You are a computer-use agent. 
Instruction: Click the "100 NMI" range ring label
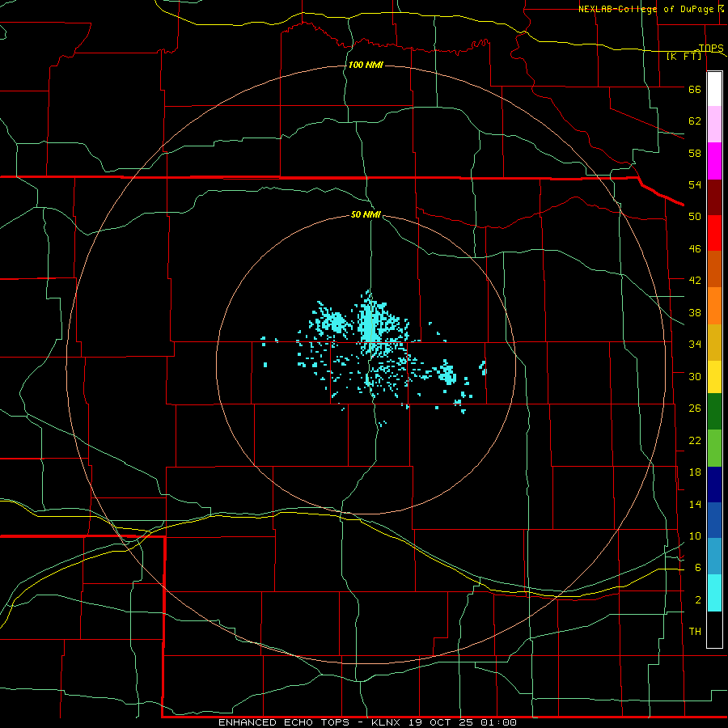tap(366, 65)
